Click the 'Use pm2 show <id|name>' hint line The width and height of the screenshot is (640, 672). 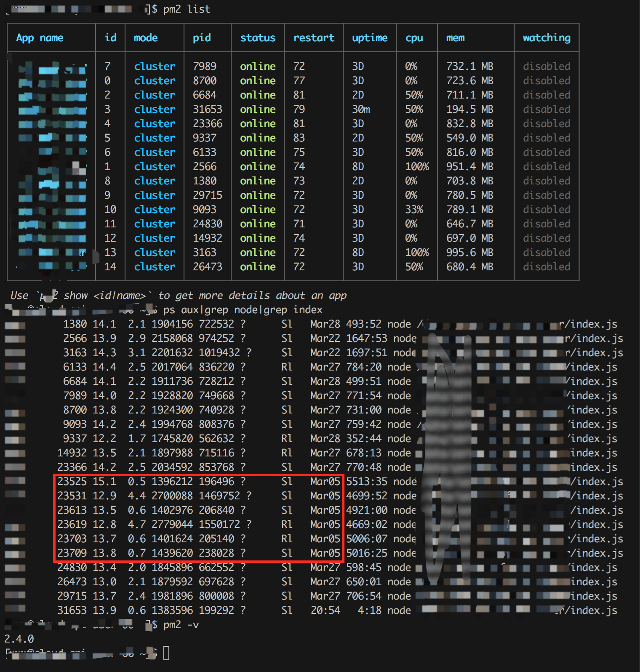179,296
